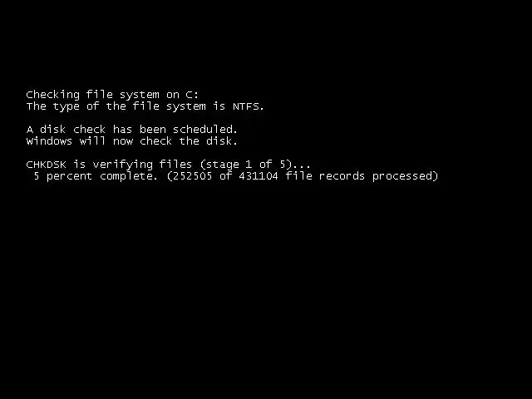Click 'Windows will now check the disk' line
This screenshot has height=399, width=532.
pos(132,141)
